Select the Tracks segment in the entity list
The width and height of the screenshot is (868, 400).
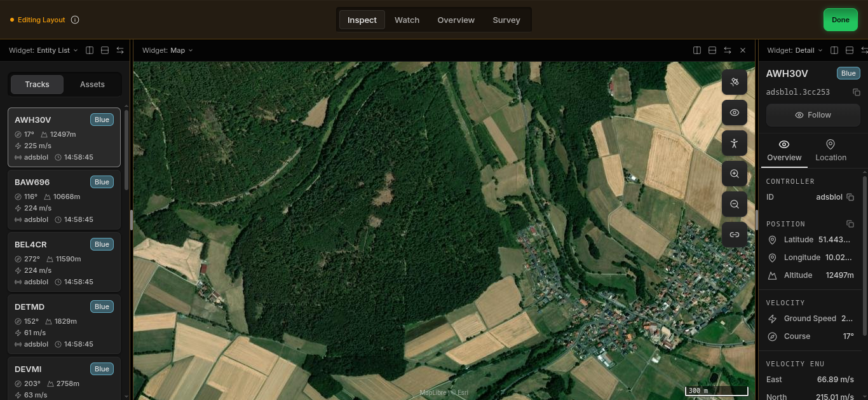(x=37, y=85)
